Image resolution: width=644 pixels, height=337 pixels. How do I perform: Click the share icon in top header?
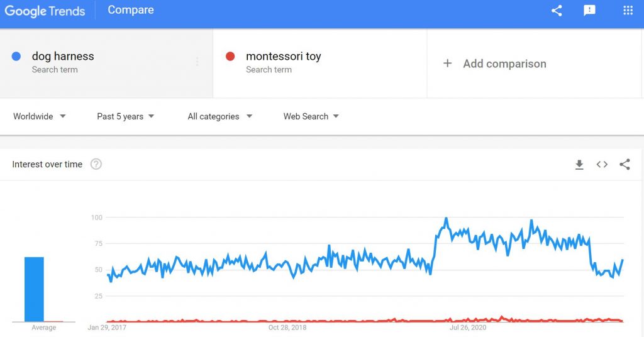pyautogui.click(x=557, y=11)
